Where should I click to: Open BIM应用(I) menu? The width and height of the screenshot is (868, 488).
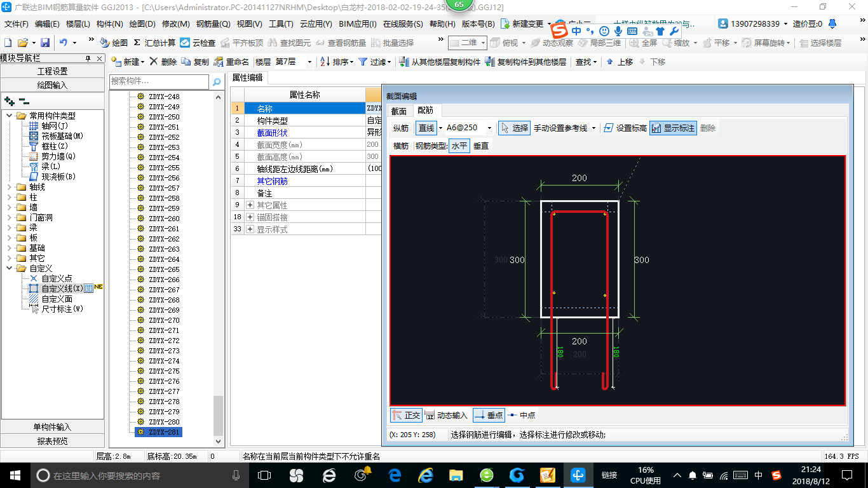(358, 24)
